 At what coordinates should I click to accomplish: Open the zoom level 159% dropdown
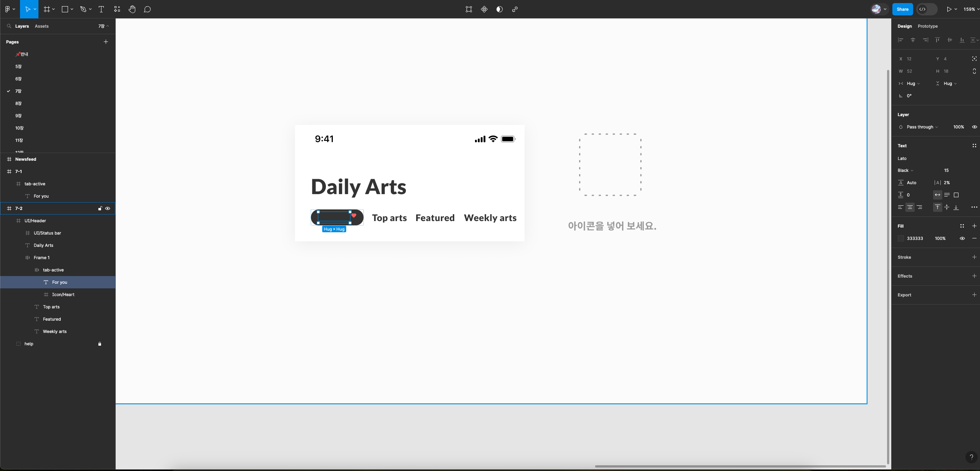pyautogui.click(x=971, y=9)
